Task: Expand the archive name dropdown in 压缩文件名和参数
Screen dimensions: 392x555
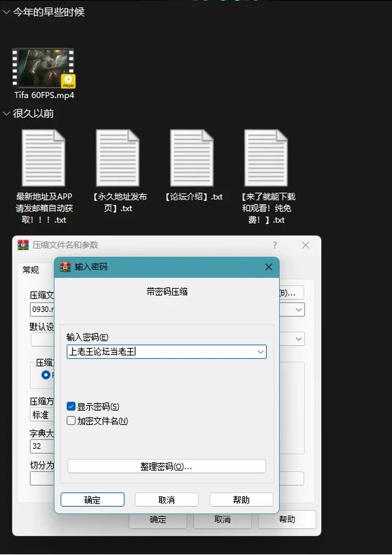Action: pos(299,310)
